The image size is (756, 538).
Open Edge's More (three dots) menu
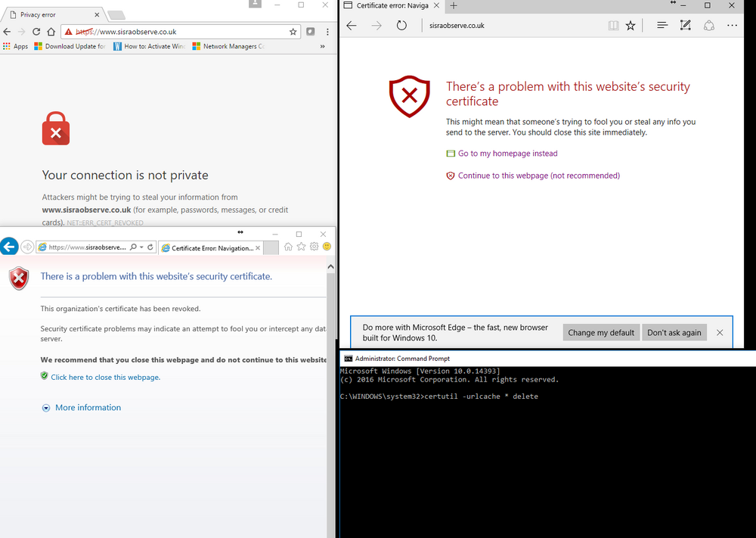[732, 25]
